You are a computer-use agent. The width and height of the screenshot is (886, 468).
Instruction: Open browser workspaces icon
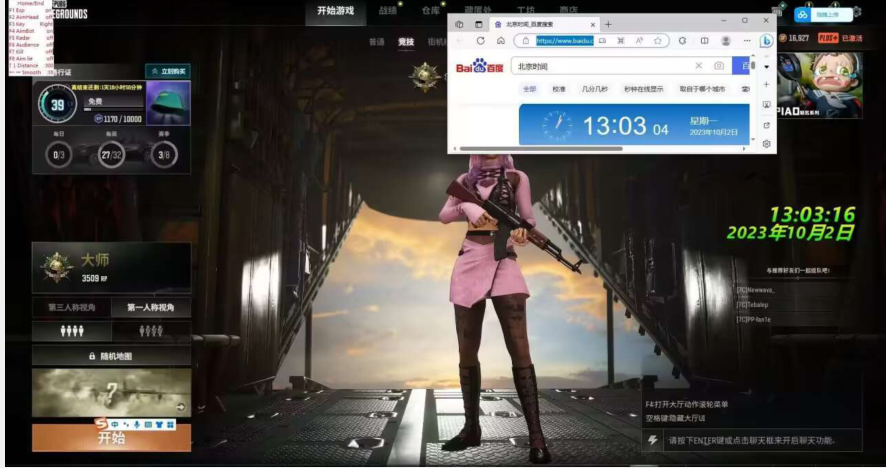(x=459, y=24)
